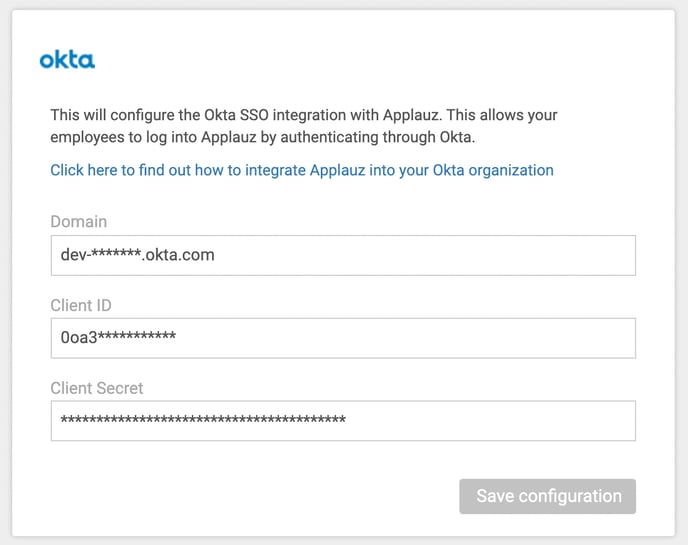The image size is (688, 545).
Task: Focus the Client Secret input field
Action: pos(343,421)
